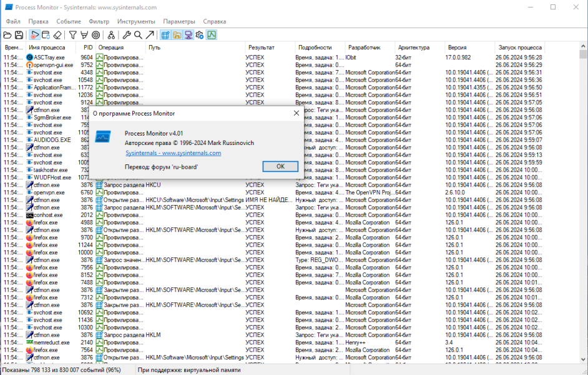Click the Process Monitor logo in About dialog

point(103,137)
